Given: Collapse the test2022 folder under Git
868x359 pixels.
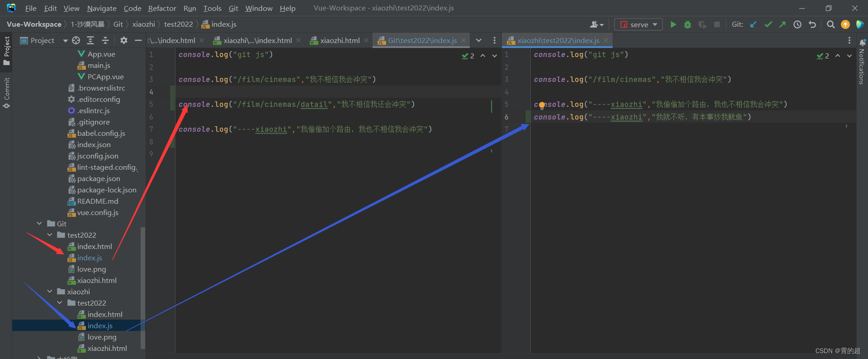Looking at the screenshot, I should pos(50,235).
